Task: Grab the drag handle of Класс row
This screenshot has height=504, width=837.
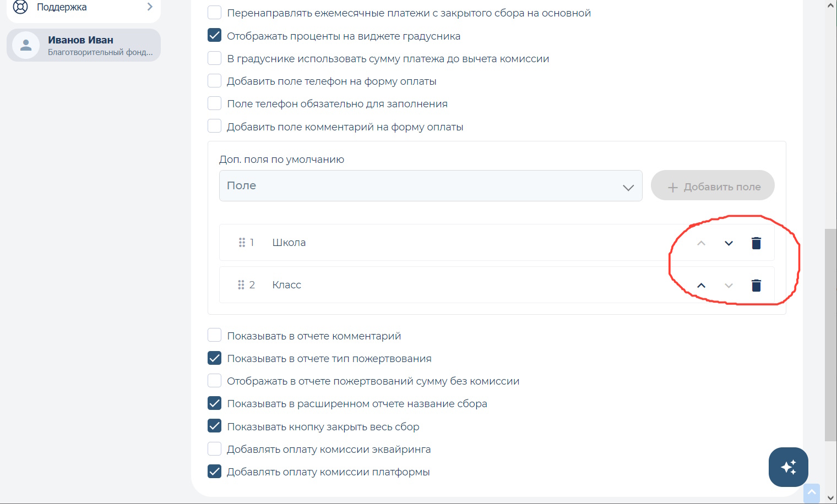Action: coord(241,285)
